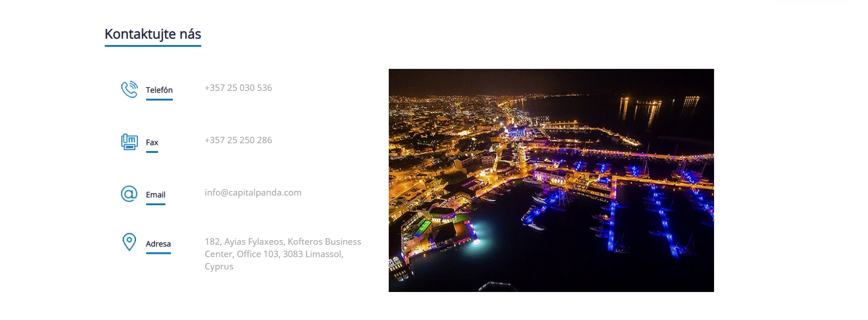Screen dimensions: 868x320
Task: Click phone number +357 25 030 536
Action: (x=238, y=88)
